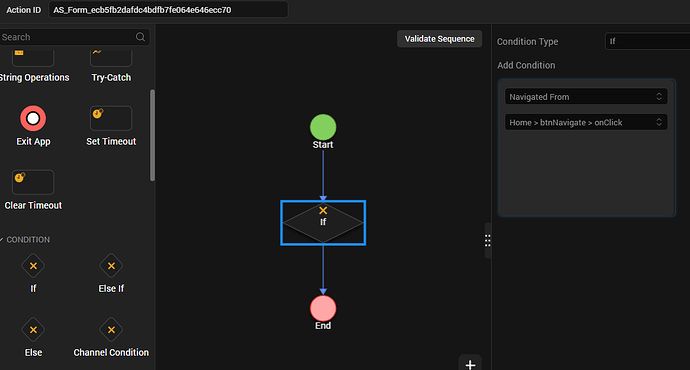This screenshot has width=690, height=370.
Task: Click the Action ID input field
Action: (x=168, y=10)
